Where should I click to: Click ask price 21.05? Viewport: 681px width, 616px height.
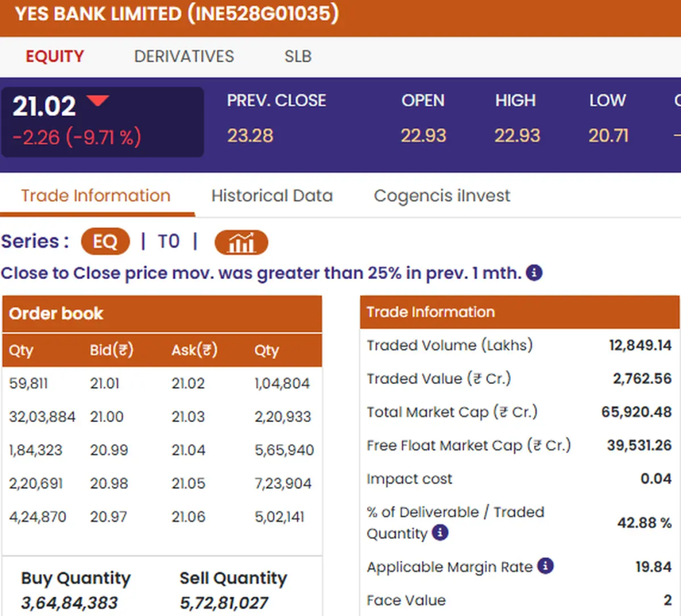tap(188, 484)
